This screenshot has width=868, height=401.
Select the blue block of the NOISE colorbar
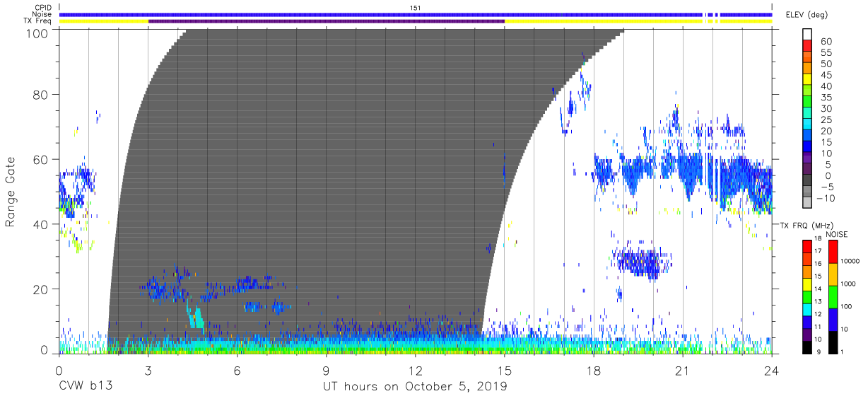tap(833, 320)
